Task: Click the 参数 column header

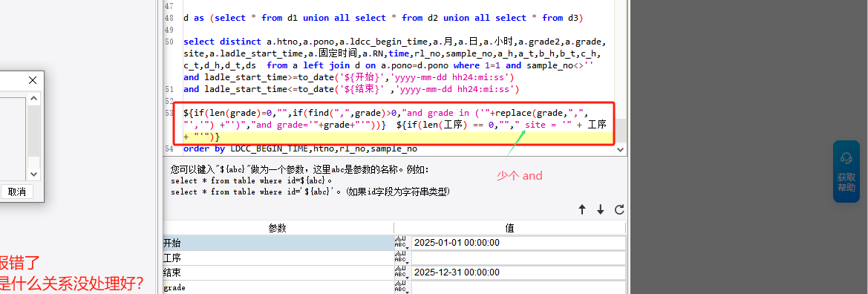Action: click(x=278, y=228)
